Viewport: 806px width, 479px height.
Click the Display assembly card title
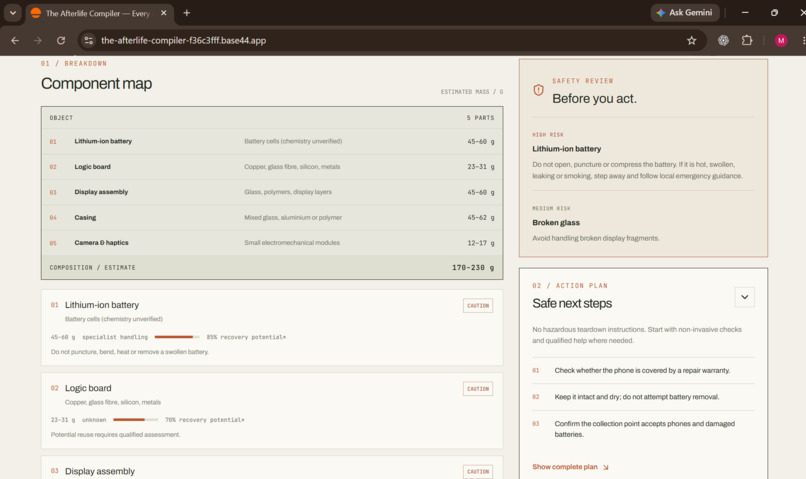pyautogui.click(x=100, y=471)
